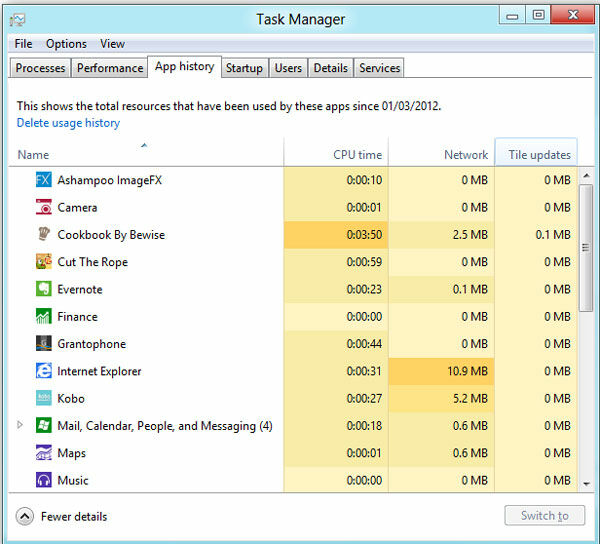This screenshot has height=544, width=600.
Task: Click the 0:00:18 CPU time cell
Action: coord(336,425)
